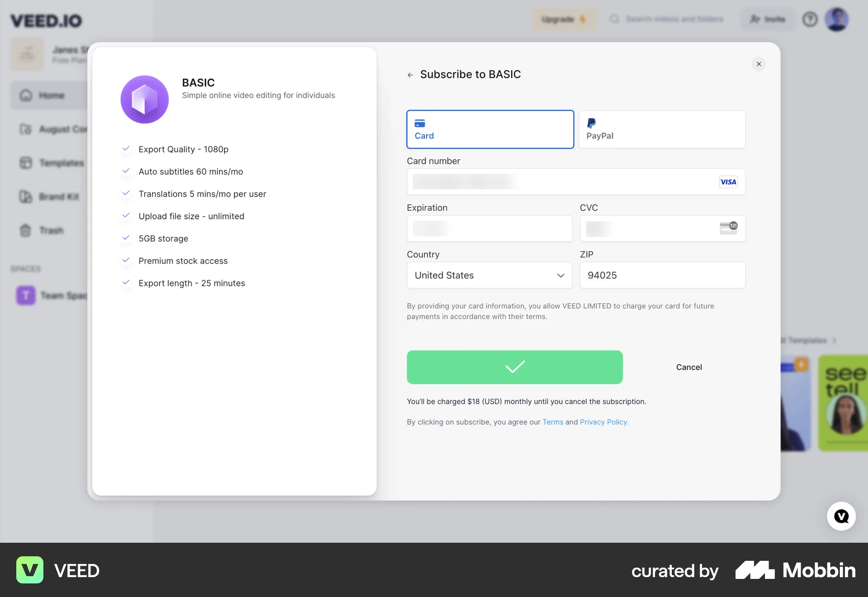Open the Terms link
868x597 pixels.
[x=552, y=422]
